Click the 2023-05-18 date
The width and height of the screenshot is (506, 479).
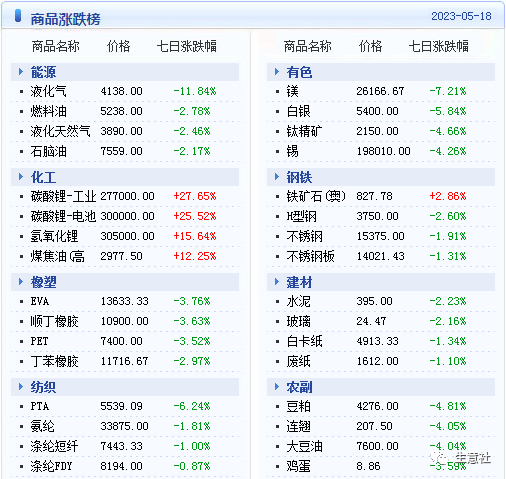pyautogui.click(x=461, y=16)
